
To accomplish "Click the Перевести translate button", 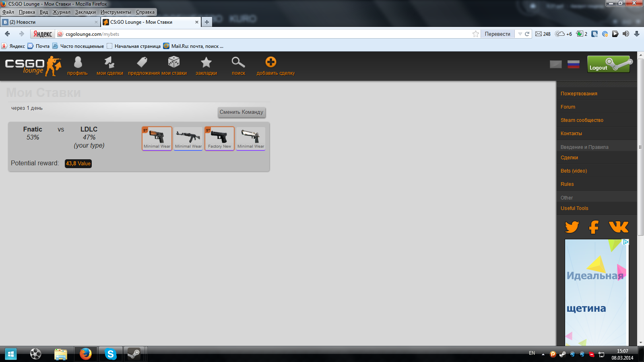I will (497, 34).
